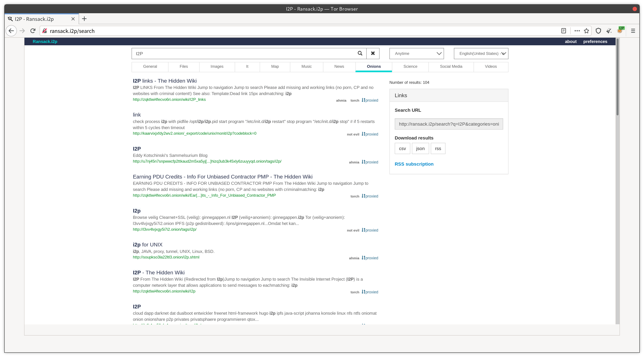This screenshot has width=644, height=357.
Task: Open the shield security level icon
Action: coord(598,31)
